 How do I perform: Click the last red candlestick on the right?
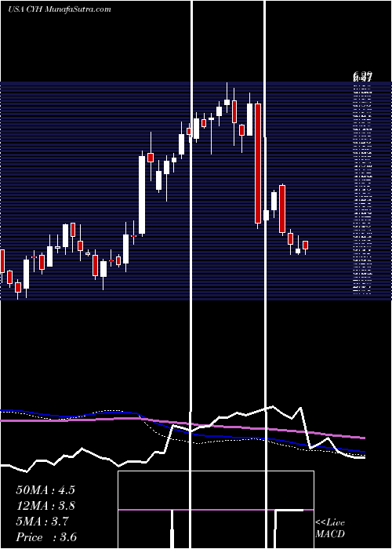(x=305, y=245)
